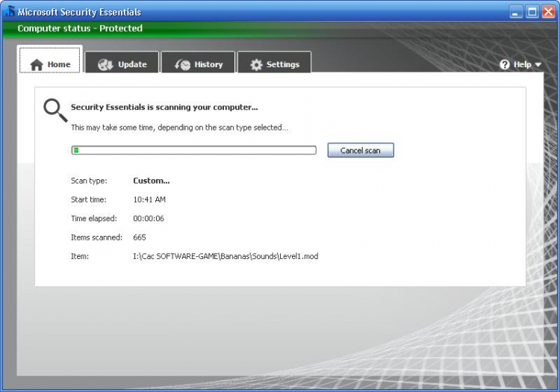Click the globe download icon on Update
The width and height of the screenshot is (560, 392).
(x=105, y=65)
